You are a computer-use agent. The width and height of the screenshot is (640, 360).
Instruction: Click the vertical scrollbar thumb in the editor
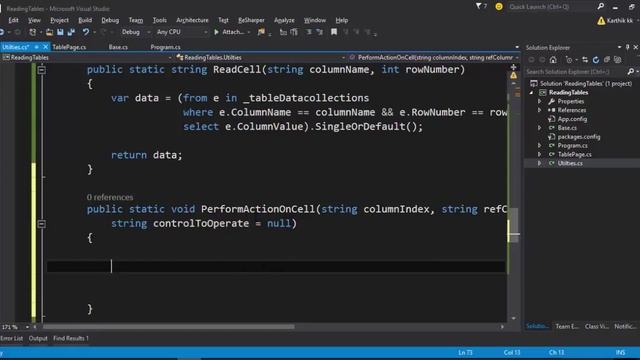tap(515, 225)
